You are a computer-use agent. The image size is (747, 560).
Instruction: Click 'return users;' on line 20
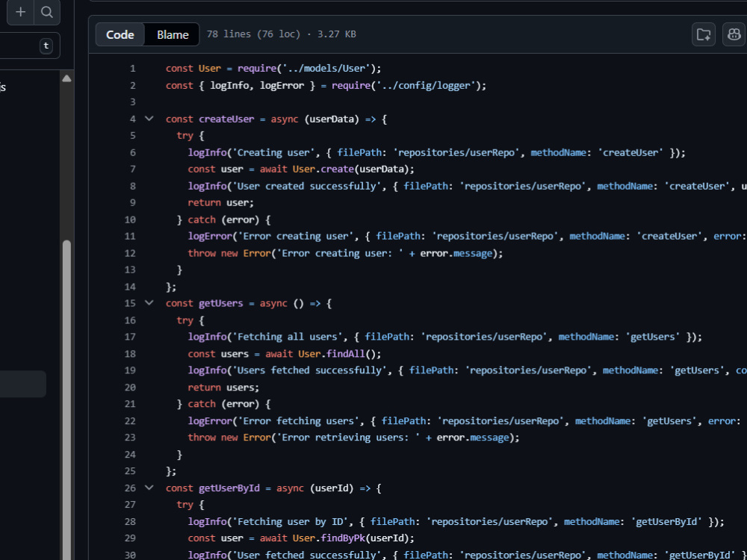pos(223,388)
